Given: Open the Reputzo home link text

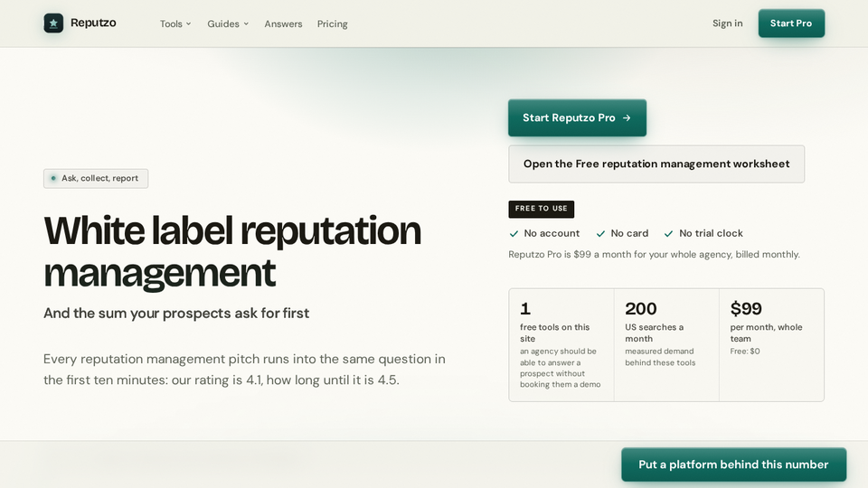Looking at the screenshot, I should [x=93, y=23].
